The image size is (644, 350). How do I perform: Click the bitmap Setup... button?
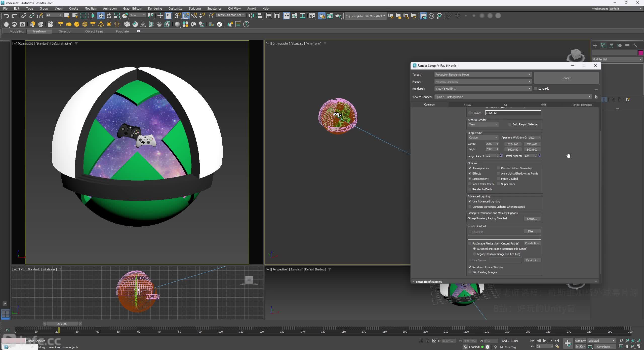click(532, 219)
